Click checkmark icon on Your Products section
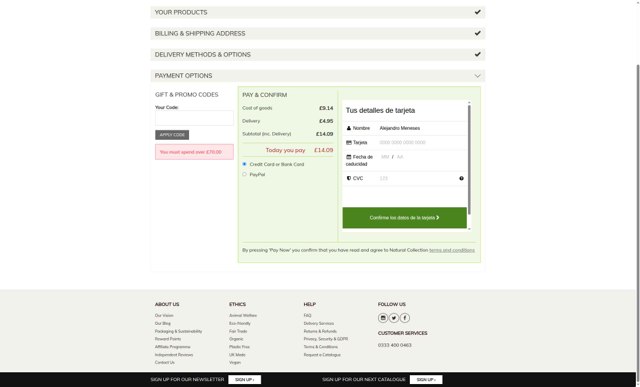This screenshot has height=387, width=640. coord(478,12)
